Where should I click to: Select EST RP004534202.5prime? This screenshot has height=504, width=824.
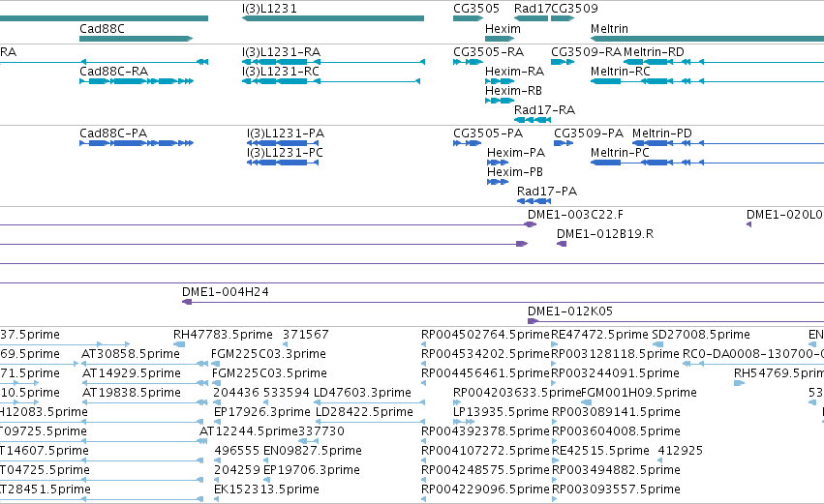pyautogui.click(x=423, y=364)
